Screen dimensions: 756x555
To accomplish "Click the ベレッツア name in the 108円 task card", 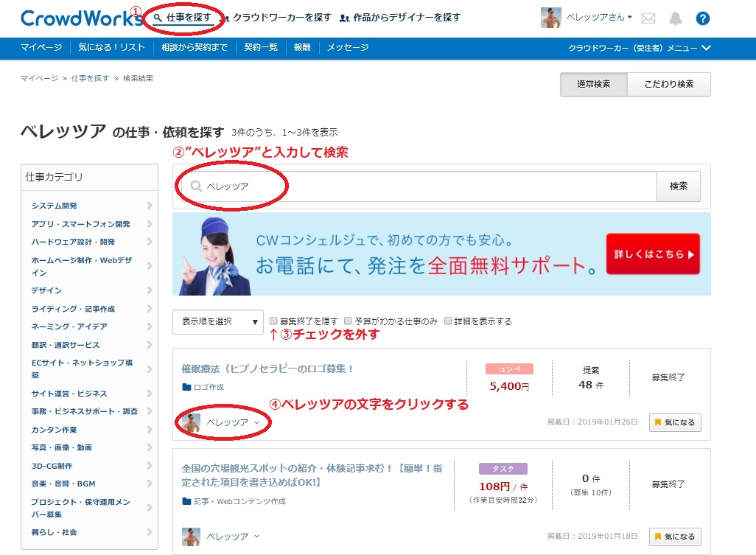I will coord(228,537).
